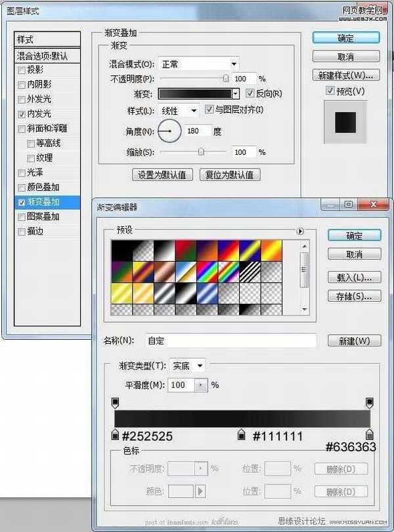Select 样式 header in the styles list
The image size is (394, 532).
47,39
